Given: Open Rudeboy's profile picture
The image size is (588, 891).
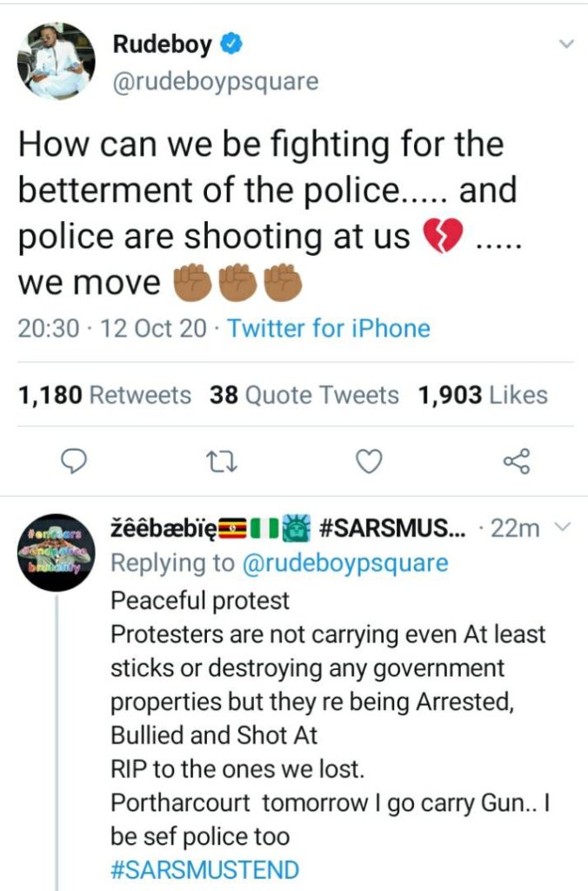Looking at the screenshot, I should (57, 61).
